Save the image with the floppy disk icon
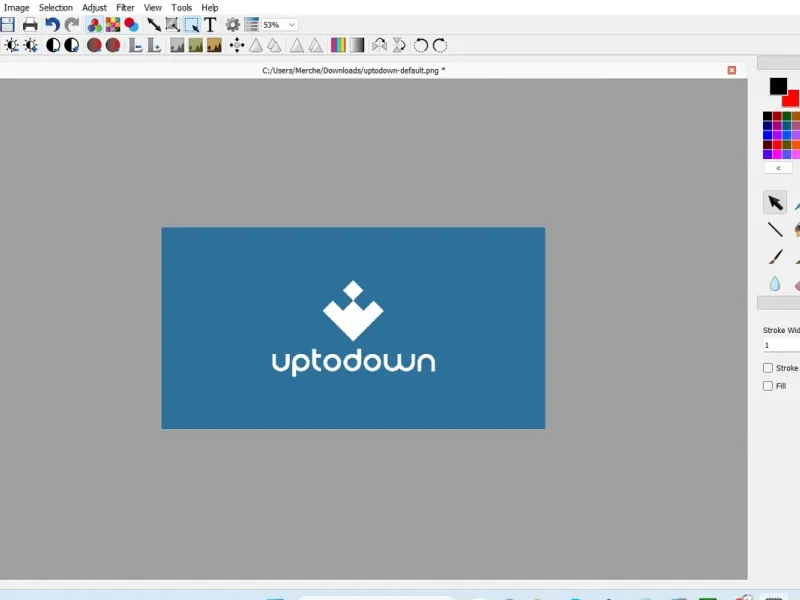The height and width of the screenshot is (600, 800). (8, 24)
